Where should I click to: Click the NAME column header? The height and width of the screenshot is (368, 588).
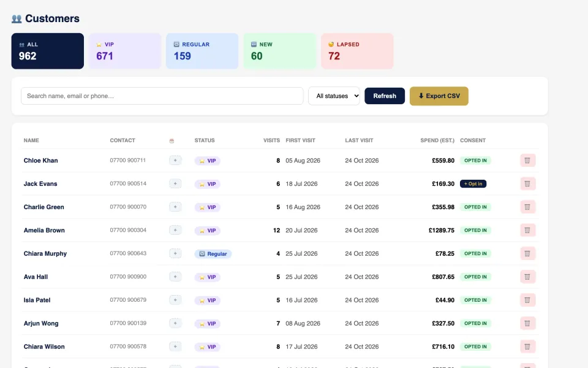point(31,140)
